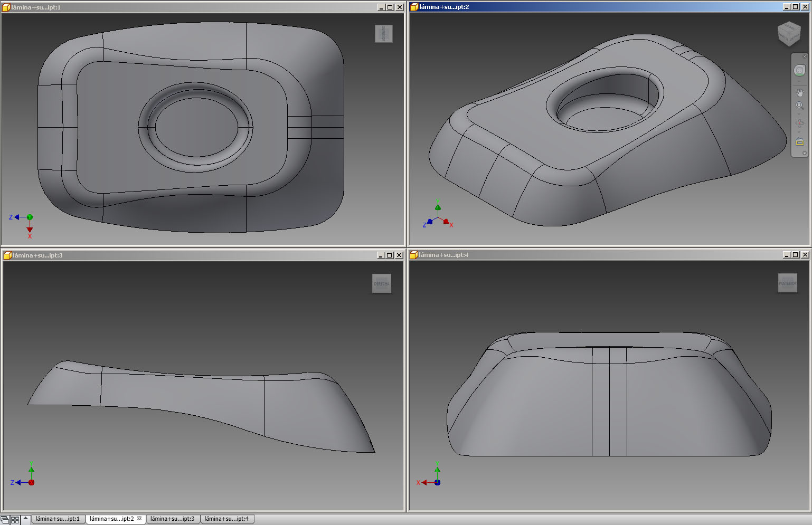812x525 pixels.
Task: Minimize the lámina+su...ipt:3 window
Action: tap(381, 255)
